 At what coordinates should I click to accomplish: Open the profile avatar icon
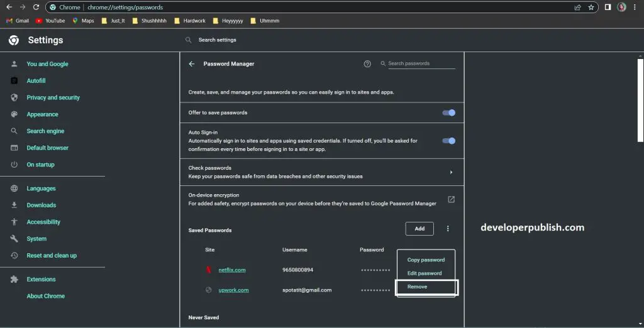click(621, 7)
